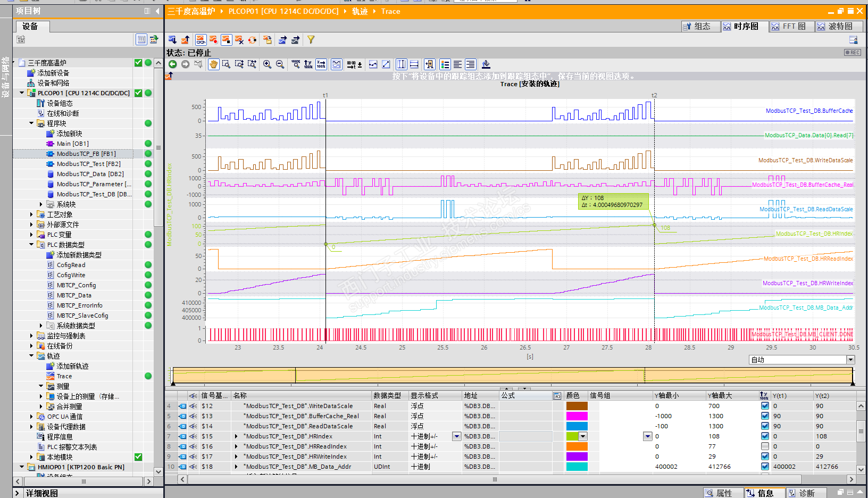Open the 自动 dropdown below the chart

pos(850,360)
